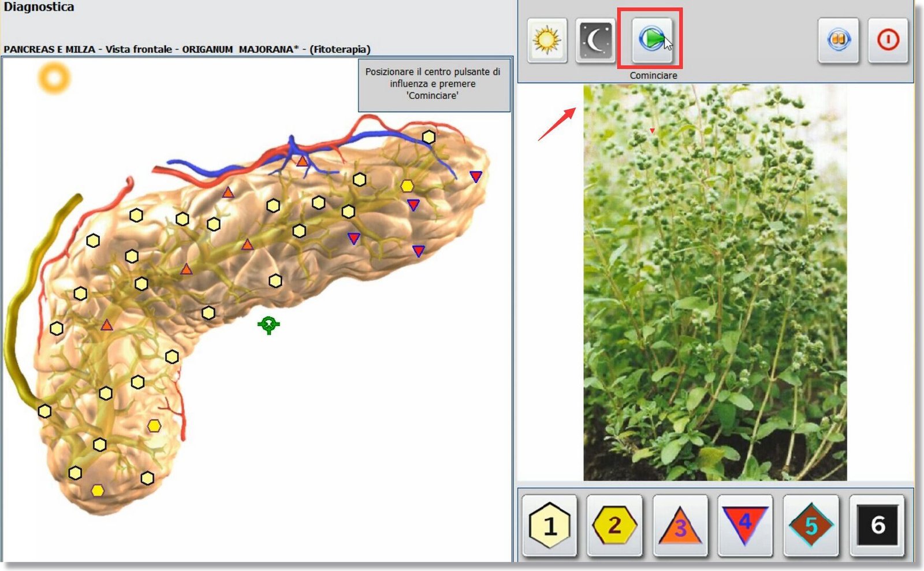Choose the red inverted triangle level 4 button
This screenshot has height=571, width=924.
[x=745, y=525]
